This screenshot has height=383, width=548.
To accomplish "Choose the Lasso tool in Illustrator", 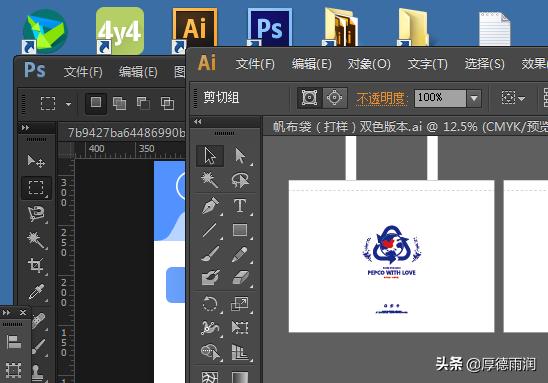I will point(240,180).
